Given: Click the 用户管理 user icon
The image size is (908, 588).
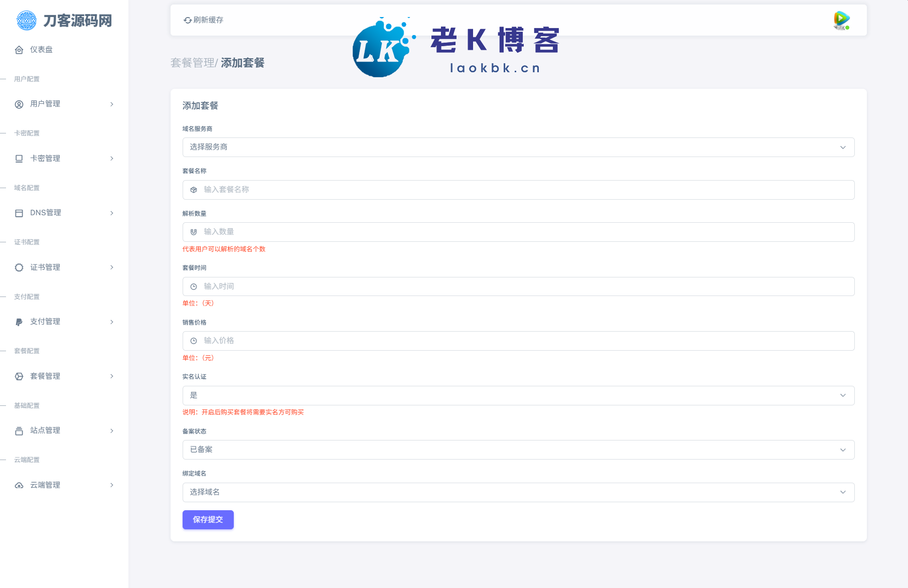Looking at the screenshot, I should pos(19,104).
